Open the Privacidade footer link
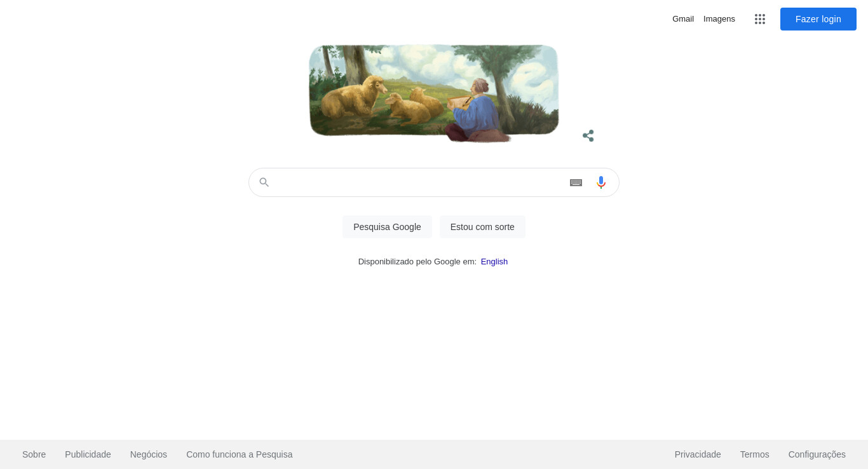The height and width of the screenshot is (469, 868). click(698, 454)
